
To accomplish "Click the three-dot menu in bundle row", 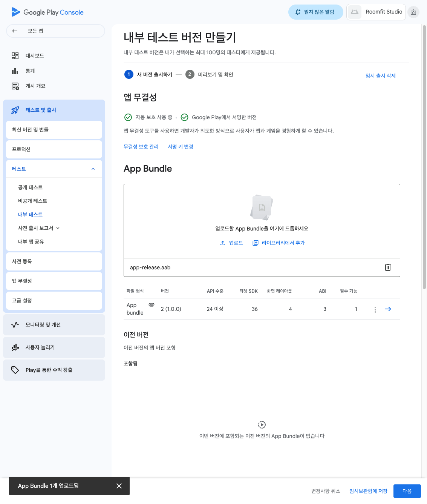I will point(375,309).
